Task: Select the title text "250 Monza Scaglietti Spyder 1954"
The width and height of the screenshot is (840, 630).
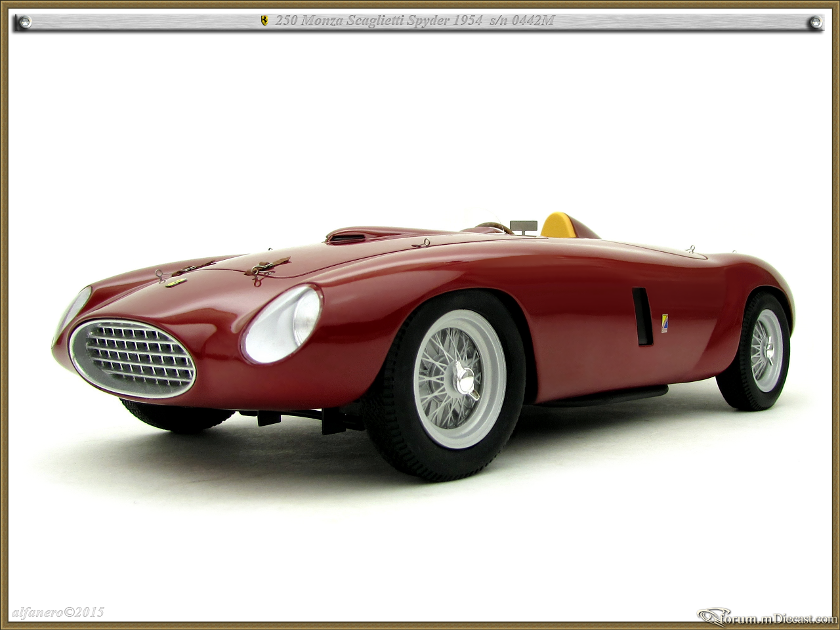Action: click(x=379, y=22)
